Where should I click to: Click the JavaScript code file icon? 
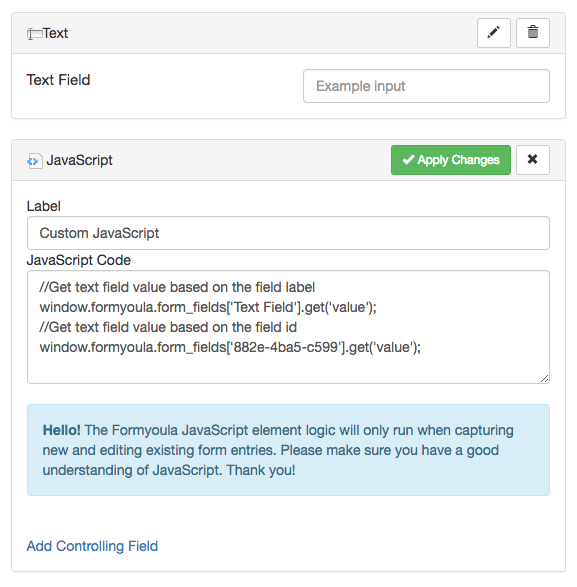click(x=34, y=161)
